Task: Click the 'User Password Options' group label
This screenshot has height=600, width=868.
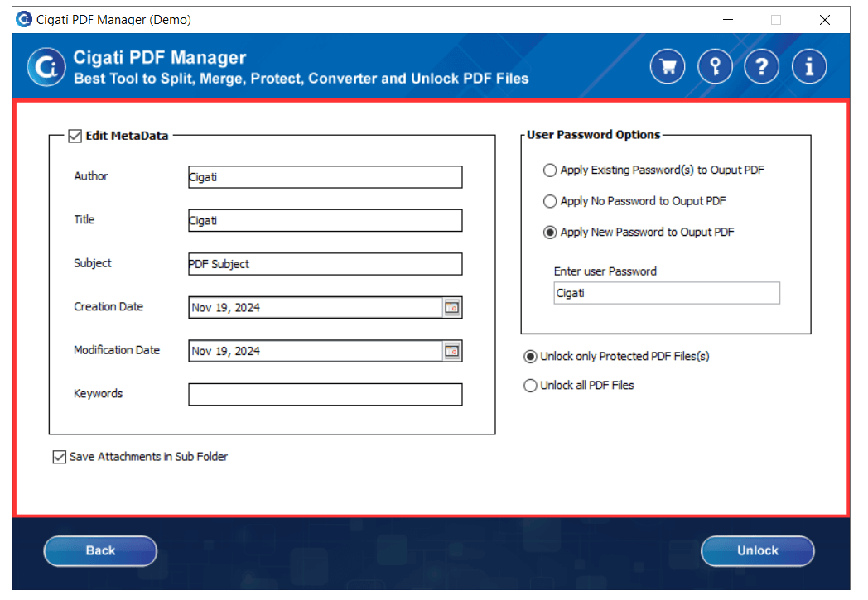Action: pos(593,135)
